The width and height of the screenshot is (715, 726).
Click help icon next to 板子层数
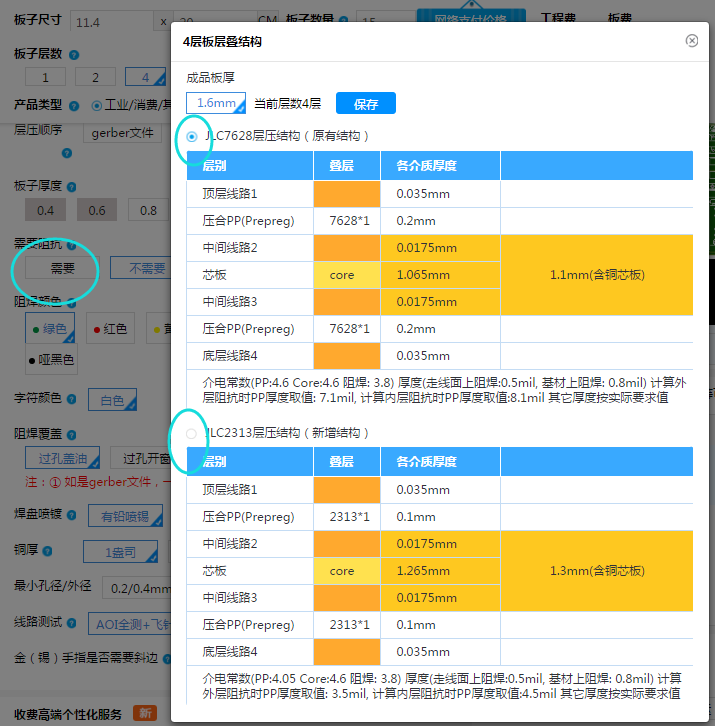point(74,54)
